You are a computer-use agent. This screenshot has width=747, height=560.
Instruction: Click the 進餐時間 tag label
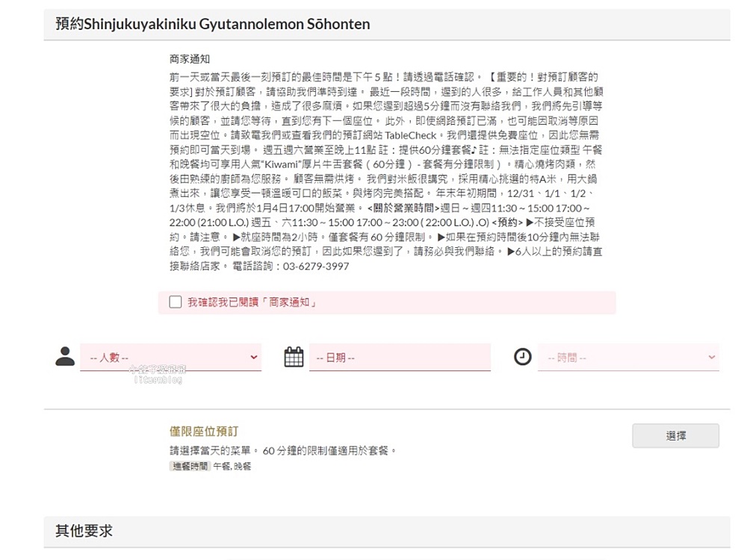pos(190,466)
